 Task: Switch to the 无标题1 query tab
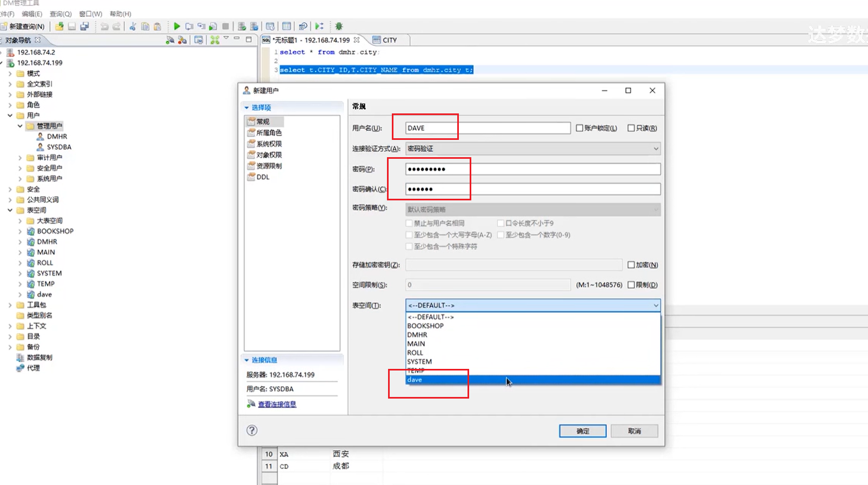click(x=311, y=40)
